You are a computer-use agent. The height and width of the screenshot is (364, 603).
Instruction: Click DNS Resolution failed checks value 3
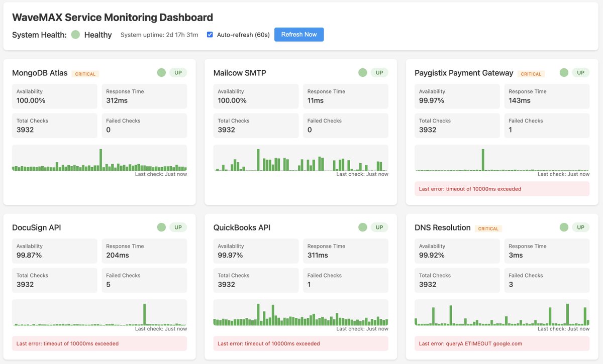[511, 284]
